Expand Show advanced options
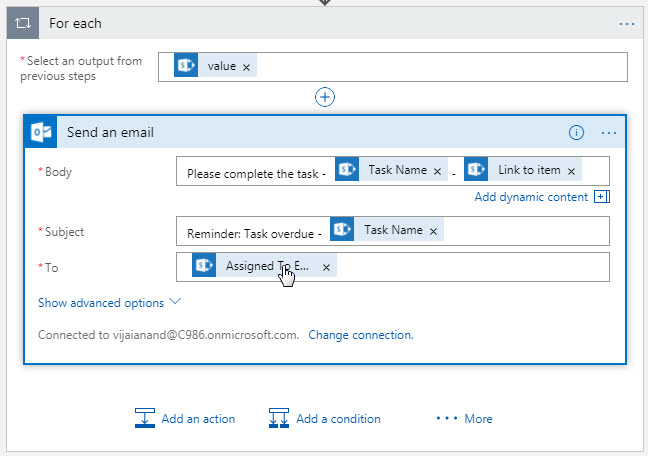Screen dimensions: 648x456 click(x=109, y=302)
